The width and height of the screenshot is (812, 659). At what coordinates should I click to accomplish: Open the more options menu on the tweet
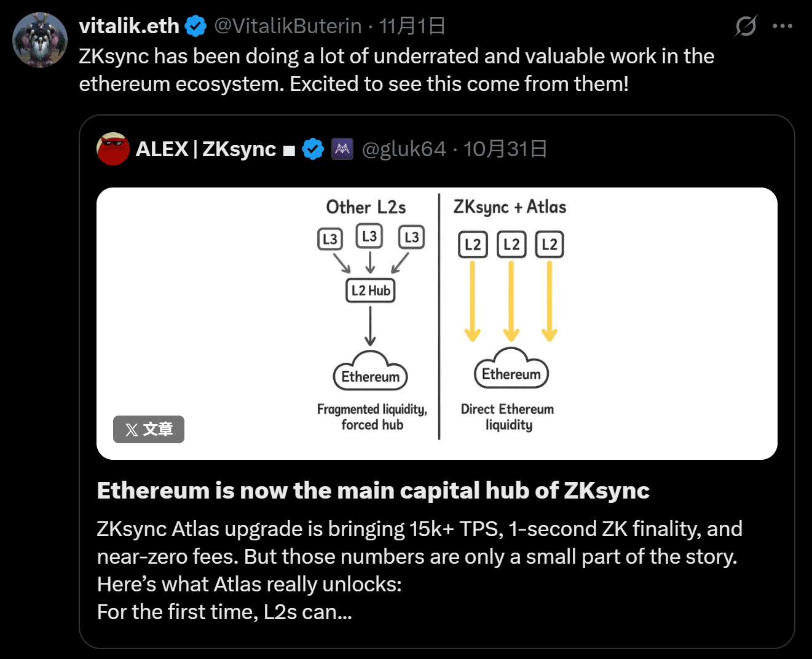pyautogui.click(x=783, y=25)
